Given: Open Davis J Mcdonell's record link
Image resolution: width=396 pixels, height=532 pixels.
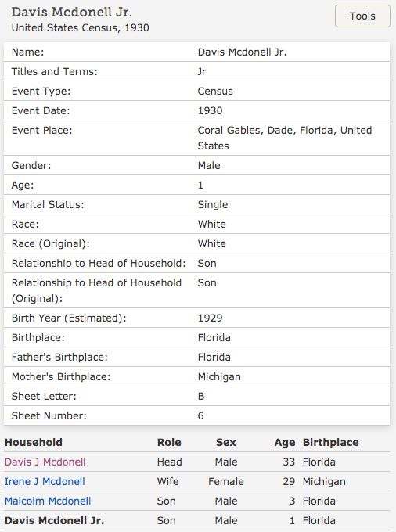Looking at the screenshot, I should (45, 462).
